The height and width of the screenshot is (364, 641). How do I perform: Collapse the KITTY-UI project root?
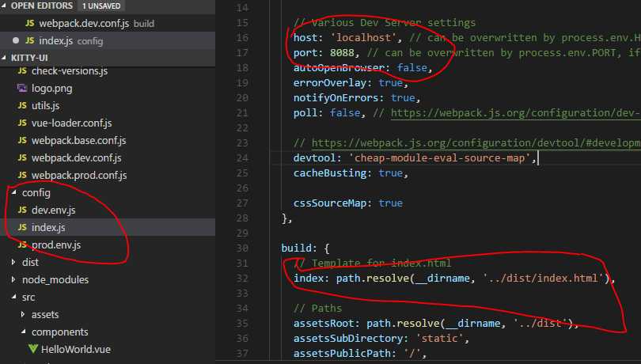point(6,59)
